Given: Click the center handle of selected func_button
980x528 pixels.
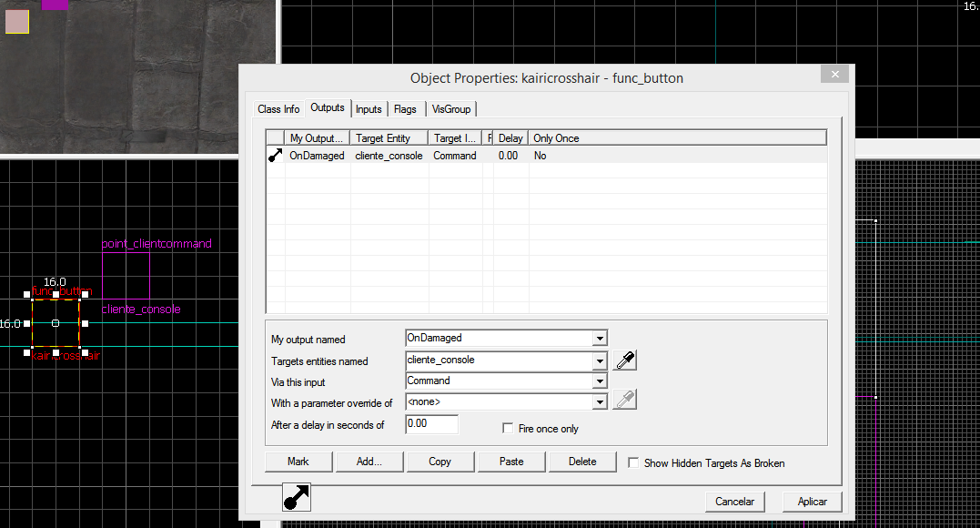Looking at the screenshot, I should pyautogui.click(x=56, y=323).
